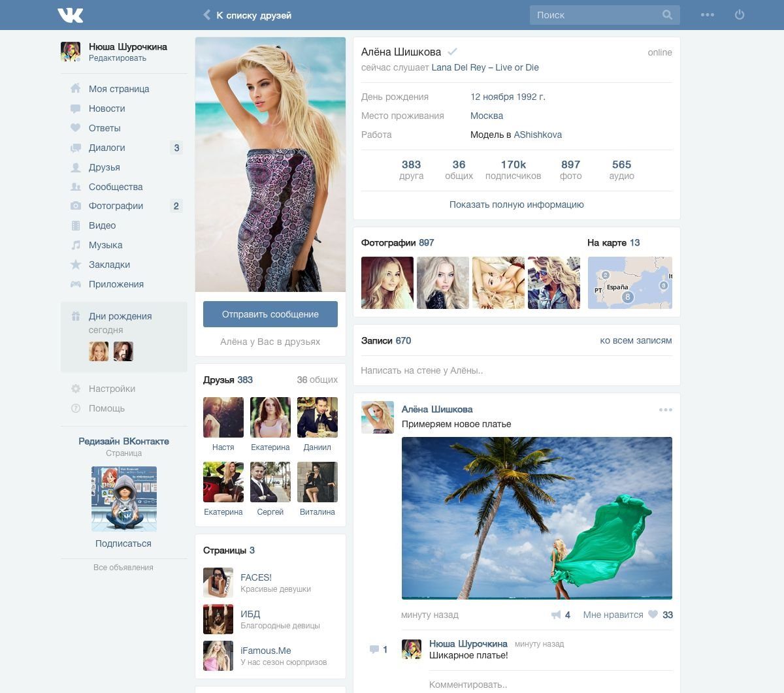
Task: Share post via the megaphone icon
Action: 556,615
